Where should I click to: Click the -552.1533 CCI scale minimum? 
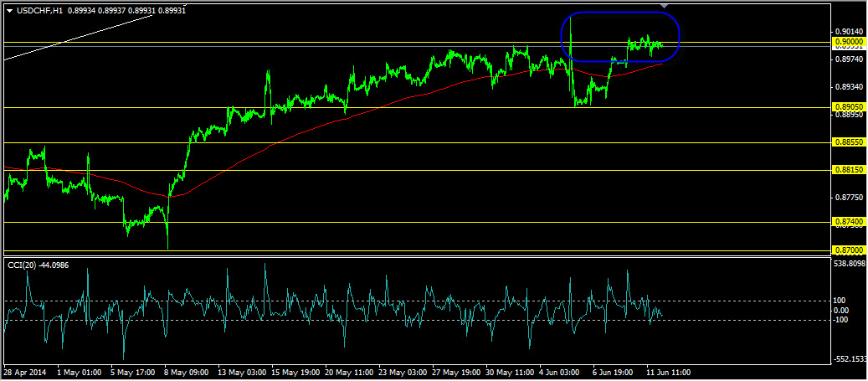[850, 359]
